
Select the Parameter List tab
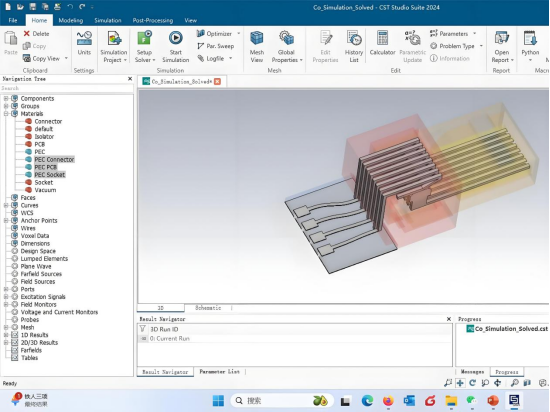(220, 372)
